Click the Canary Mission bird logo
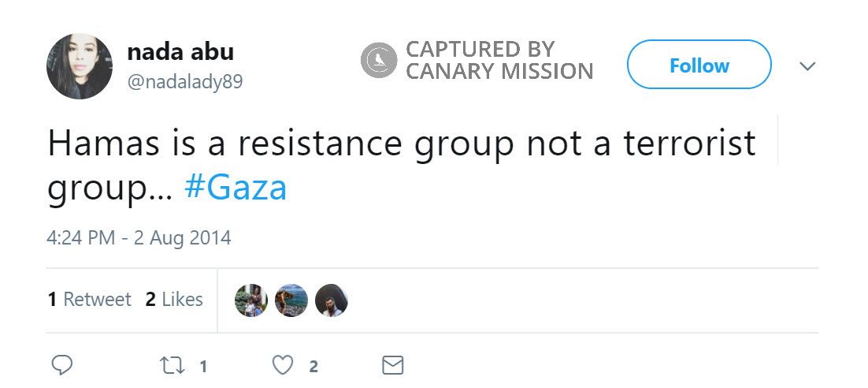The image size is (868, 388). (379, 61)
